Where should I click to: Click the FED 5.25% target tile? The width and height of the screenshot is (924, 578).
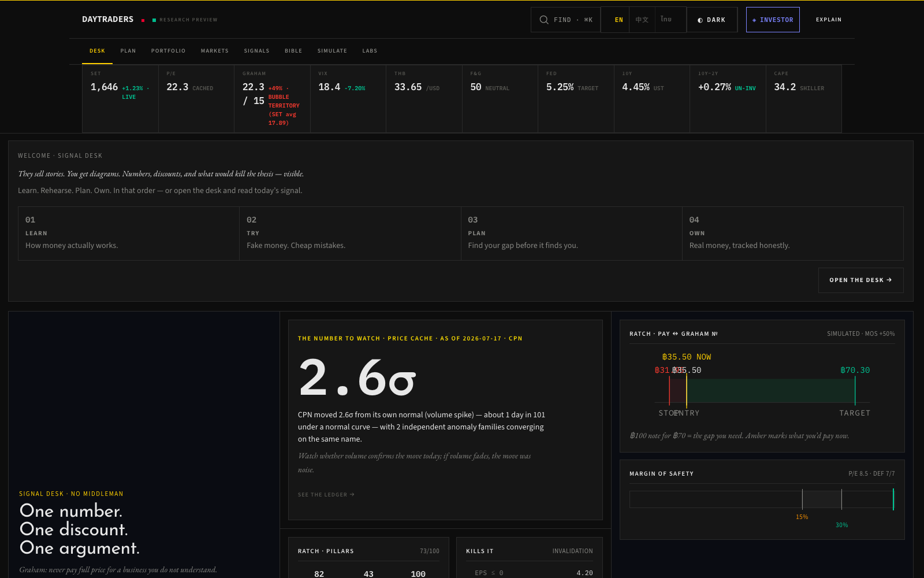pos(576,99)
